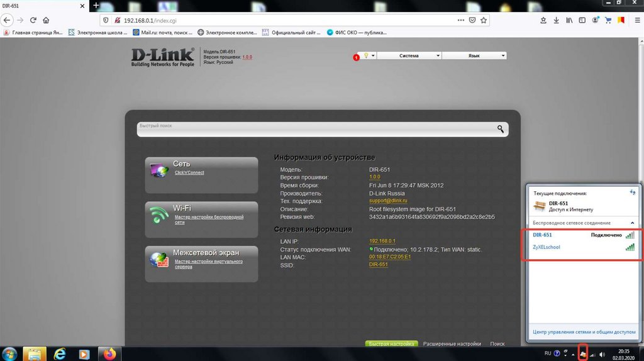The width and height of the screenshot is (644, 361).
Task: Click the yellow-red bookmark flag extension
Action: [621, 20]
